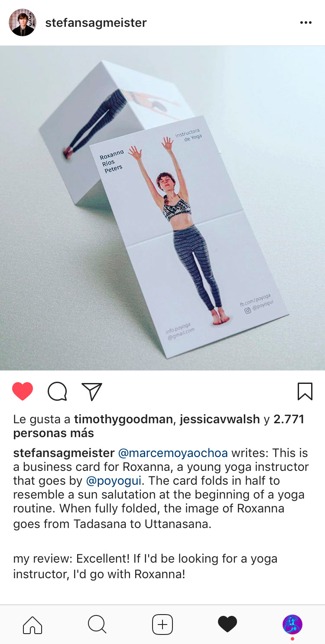Create new post with plus icon
Viewport: 325px width, 644px height.
(162, 625)
